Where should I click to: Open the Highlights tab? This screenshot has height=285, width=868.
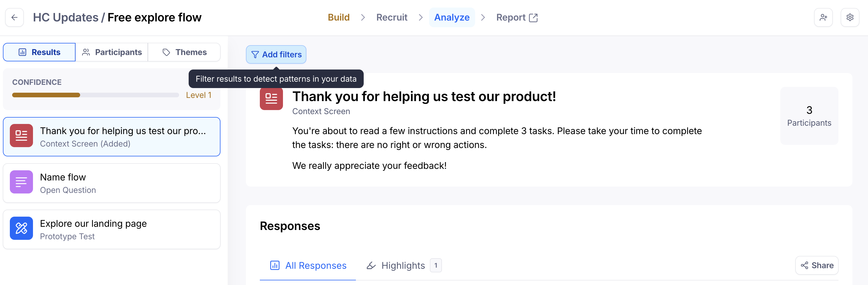pyautogui.click(x=404, y=266)
